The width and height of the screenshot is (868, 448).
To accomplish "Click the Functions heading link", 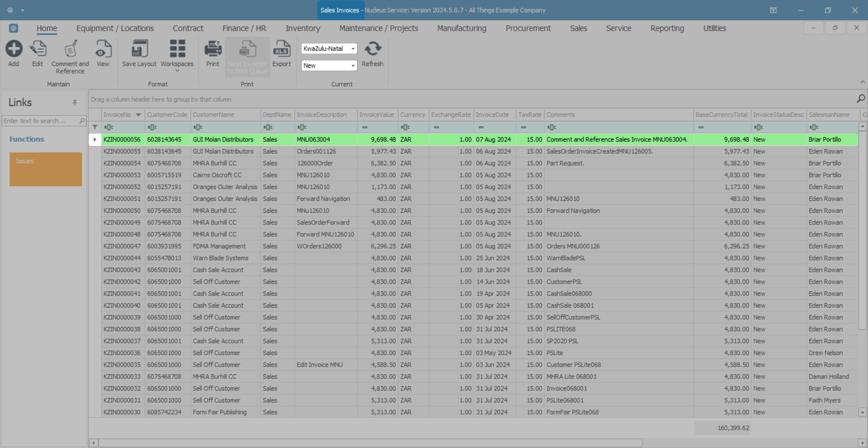I will click(27, 139).
